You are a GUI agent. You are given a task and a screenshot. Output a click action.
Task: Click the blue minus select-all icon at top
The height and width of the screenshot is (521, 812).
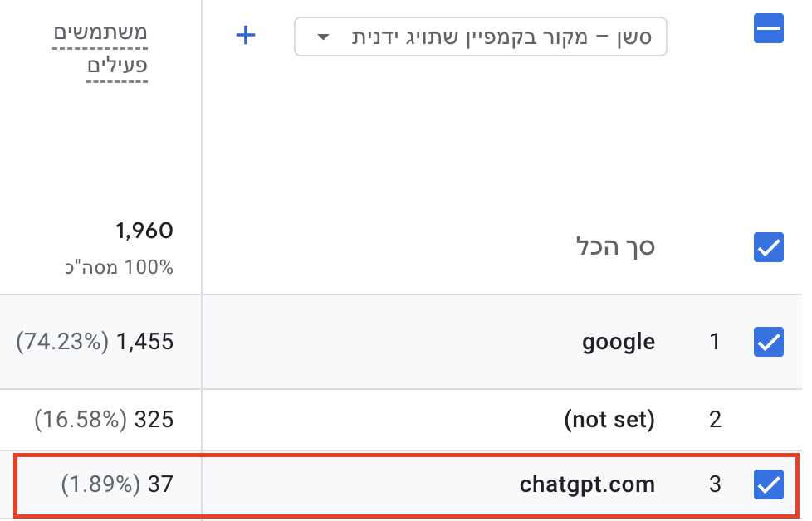[768, 28]
